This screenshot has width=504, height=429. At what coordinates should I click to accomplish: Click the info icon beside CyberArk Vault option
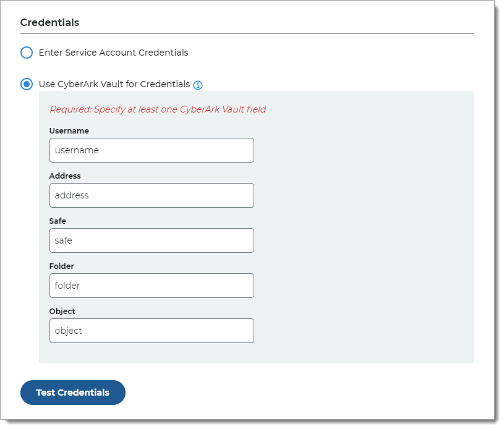198,85
